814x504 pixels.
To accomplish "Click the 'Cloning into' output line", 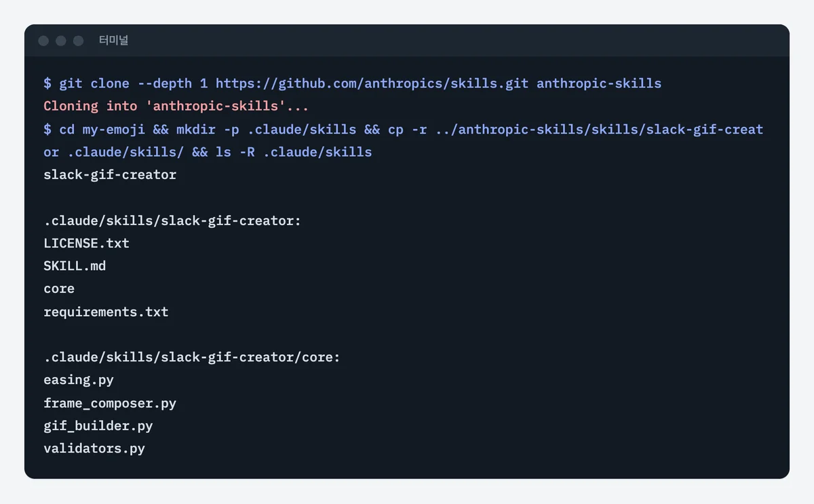I will 176,106.
